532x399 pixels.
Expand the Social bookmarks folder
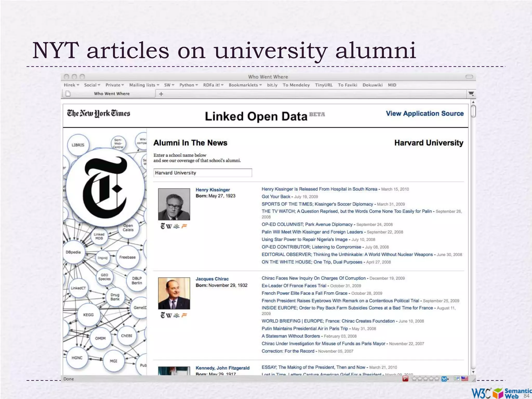[x=92, y=85]
